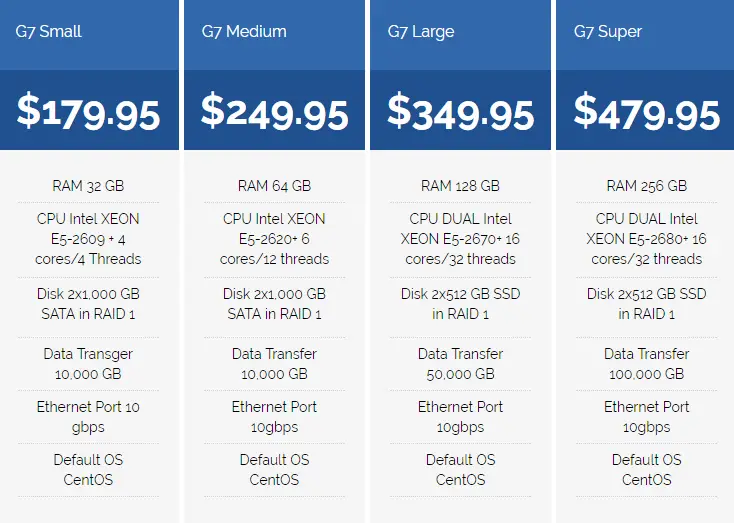This screenshot has width=734, height=523.
Task: Click RAM 128 GB specification
Action: pyautogui.click(x=460, y=186)
